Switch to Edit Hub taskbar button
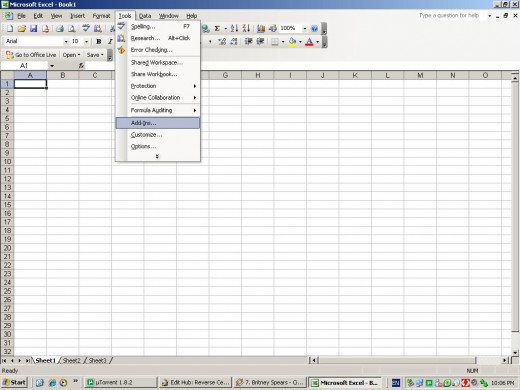 pyautogui.click(x=195, y=382)
